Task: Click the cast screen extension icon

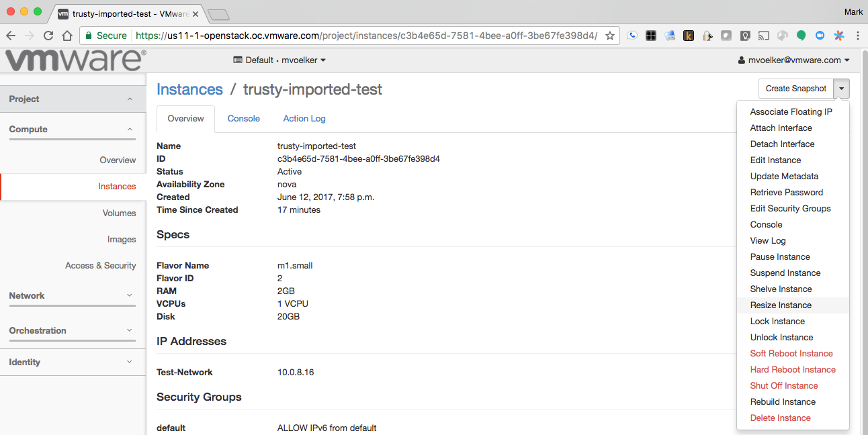Action: point(764,36)
